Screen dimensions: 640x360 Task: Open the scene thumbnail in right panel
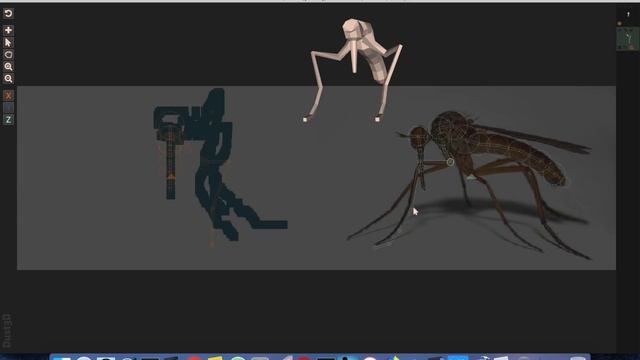pyautogui.click(x=628, y=40)
